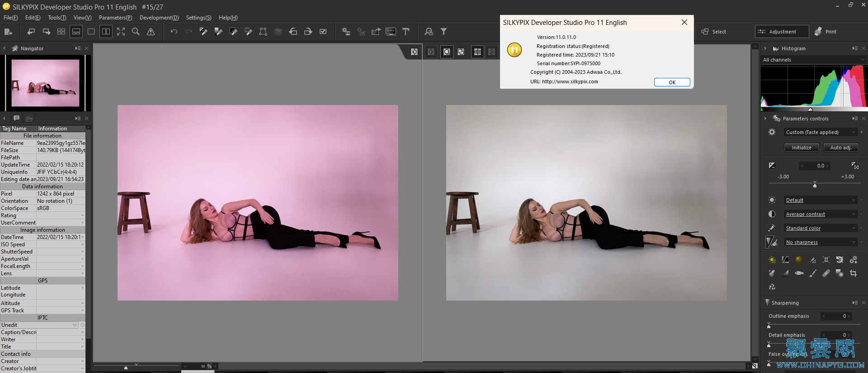
Task: Click the exposure bias dropper icon right of value
Action: coord(855,166)
